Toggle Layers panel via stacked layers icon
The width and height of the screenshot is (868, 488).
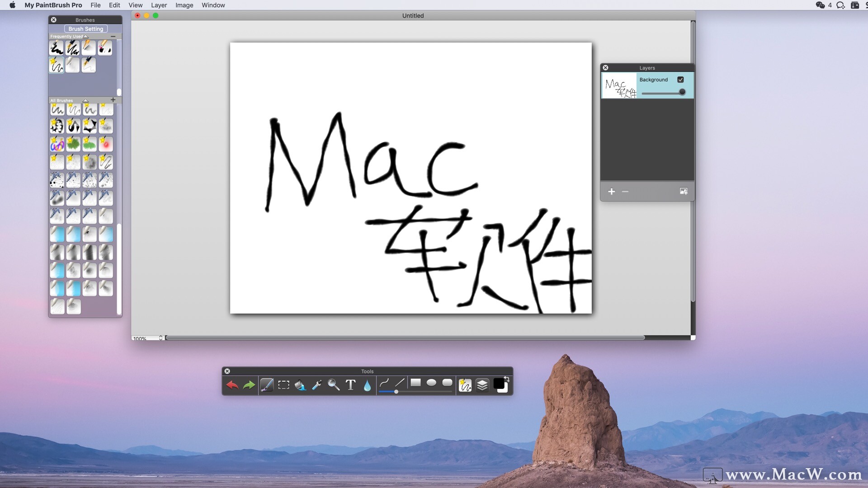click(x=482, y=385)
